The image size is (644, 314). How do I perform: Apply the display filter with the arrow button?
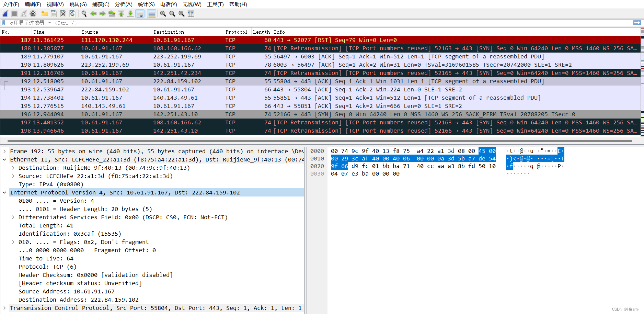tap(637, 23)
